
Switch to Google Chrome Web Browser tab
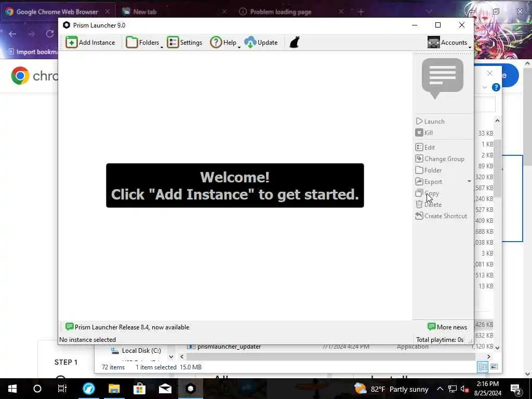point(57,11)
